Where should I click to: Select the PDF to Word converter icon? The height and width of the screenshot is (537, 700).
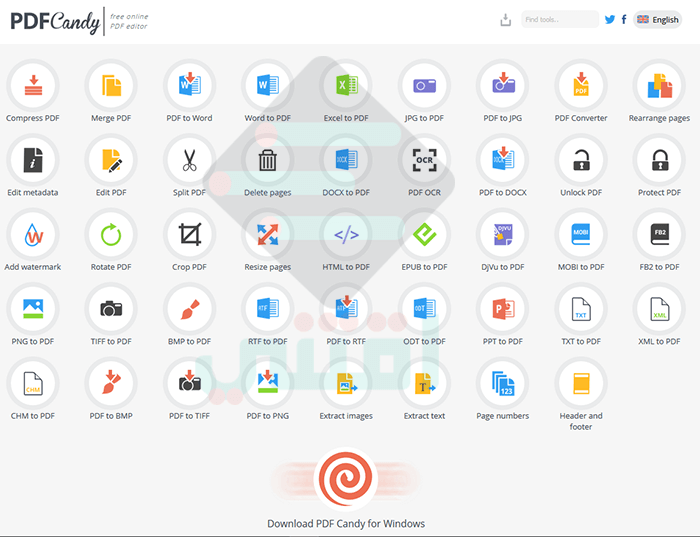click(190, 85)
